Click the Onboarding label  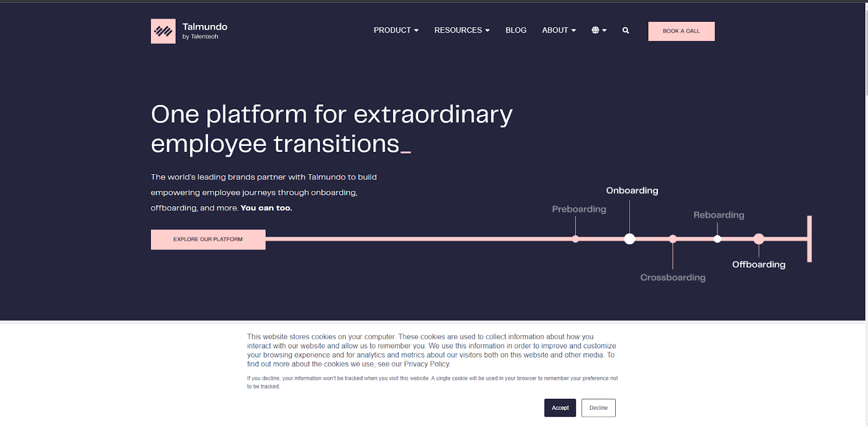click(632, 190)
